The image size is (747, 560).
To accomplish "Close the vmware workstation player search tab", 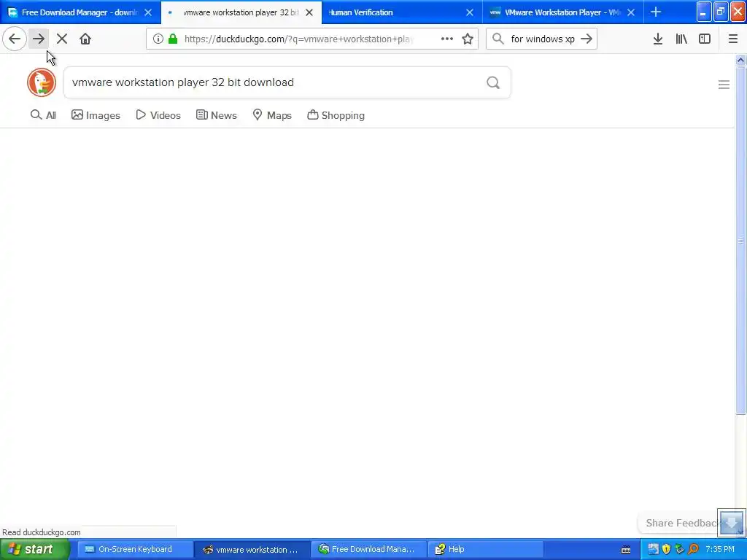I will click(309, 12).
